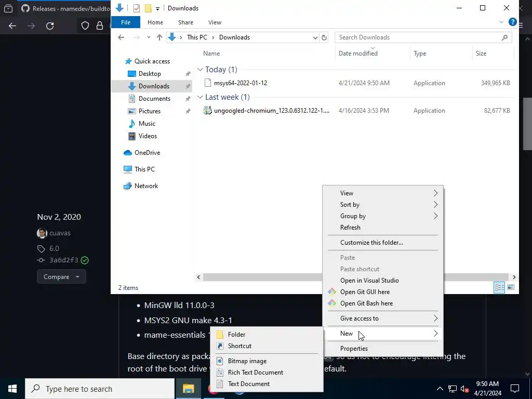
Task: Reload the page in the browser
Action: tap(50, 26)
